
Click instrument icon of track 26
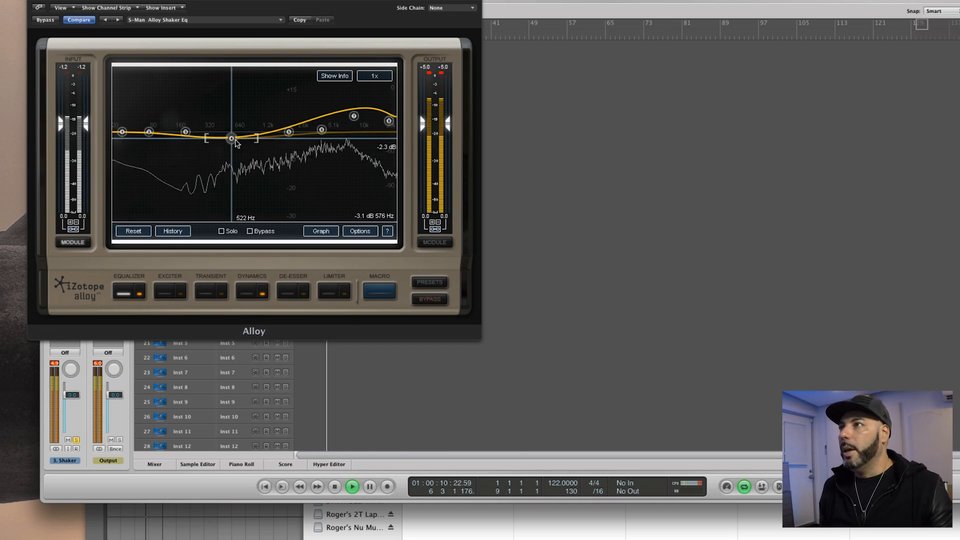point(160,416)
